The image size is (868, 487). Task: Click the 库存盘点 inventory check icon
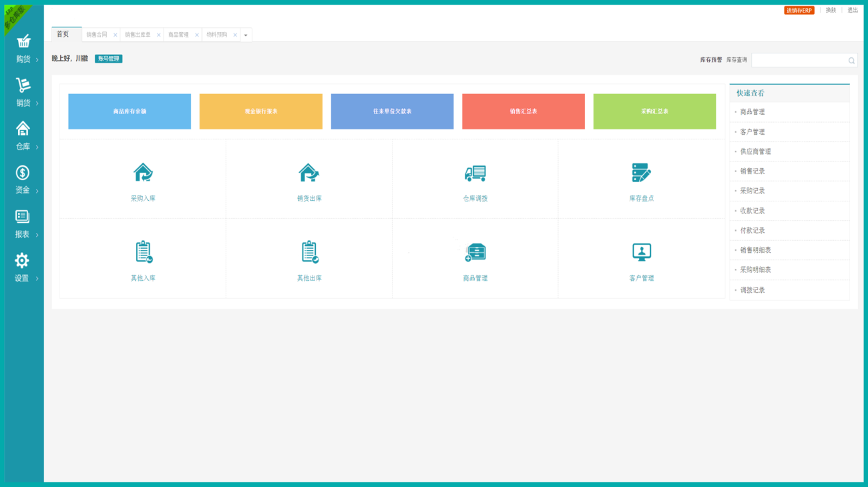pos(641,173)
